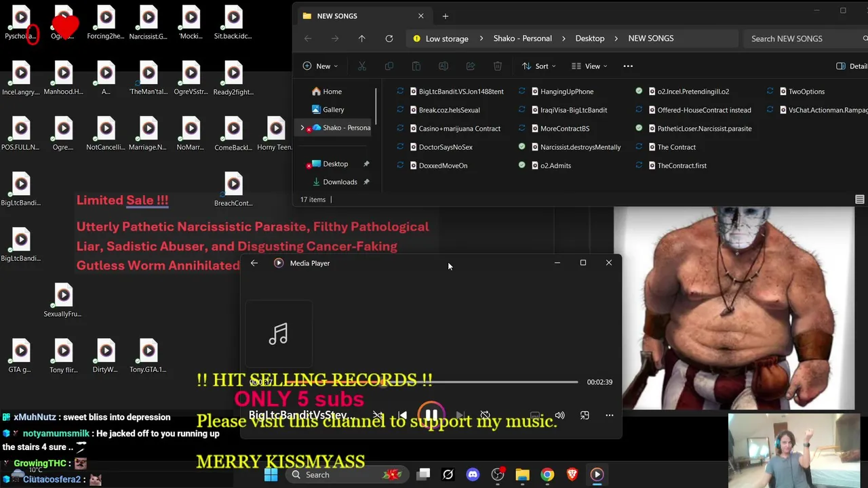Screen dimensions: 868x488
Task: Navigate to Shako - Personal breadcrumb
Action: 522,39
